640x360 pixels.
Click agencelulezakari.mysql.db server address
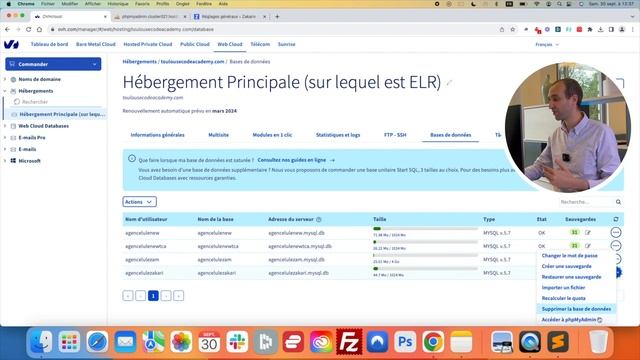[x=298, y=273]
